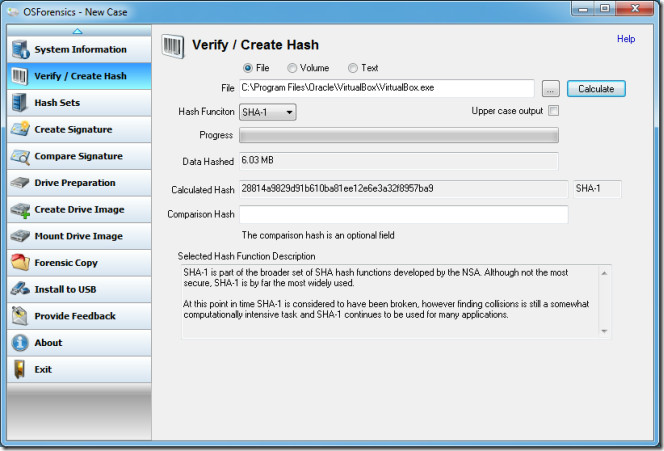
Task: Click the System Information sidebar icon
Action: tap(20, 49)
